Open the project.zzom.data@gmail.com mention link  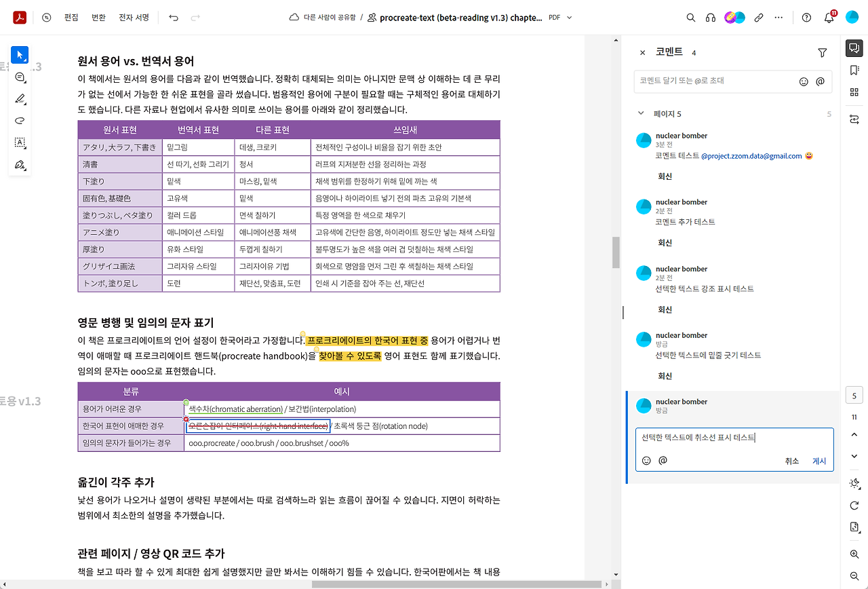(751, 156)
